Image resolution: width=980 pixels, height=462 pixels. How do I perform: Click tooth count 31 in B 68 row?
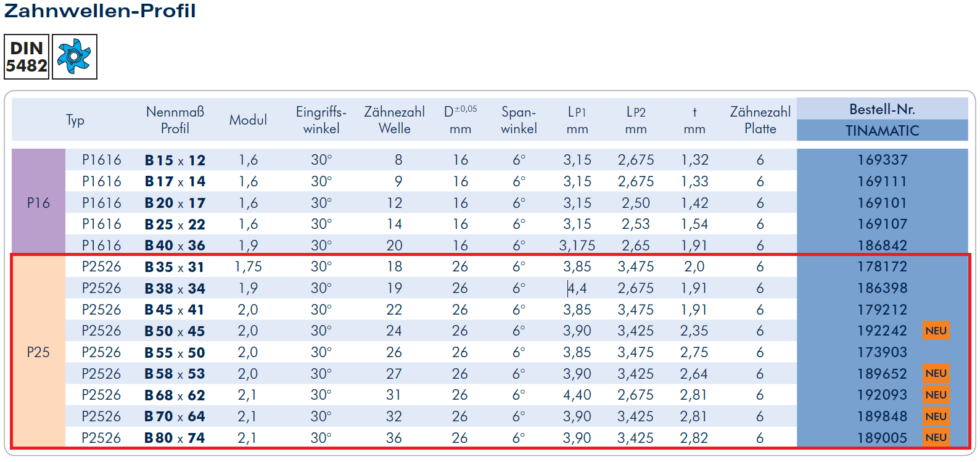pos(394,395)
